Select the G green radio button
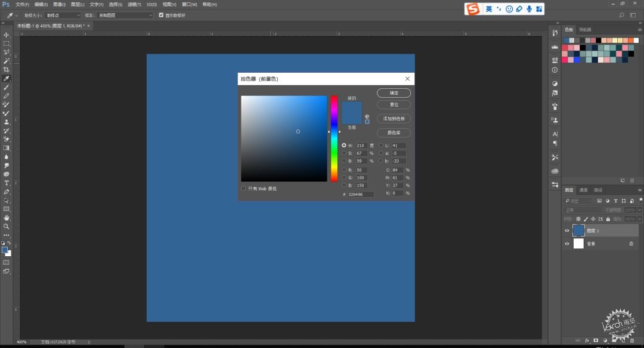 (x=344, y=178)
